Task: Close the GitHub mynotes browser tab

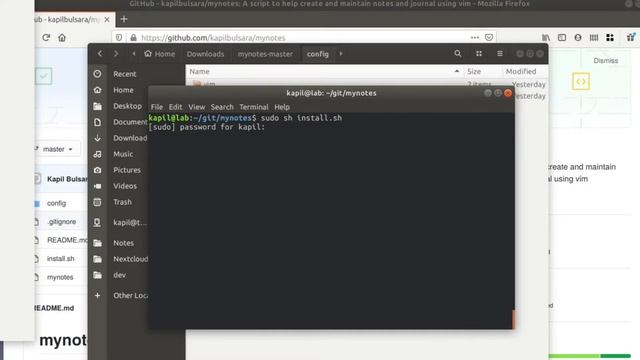Action: 107,19
